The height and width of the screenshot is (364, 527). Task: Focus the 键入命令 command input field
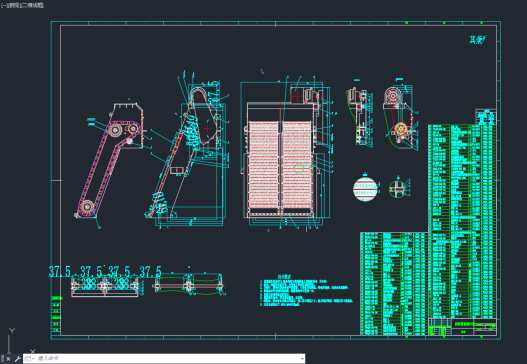click(168, 359)
